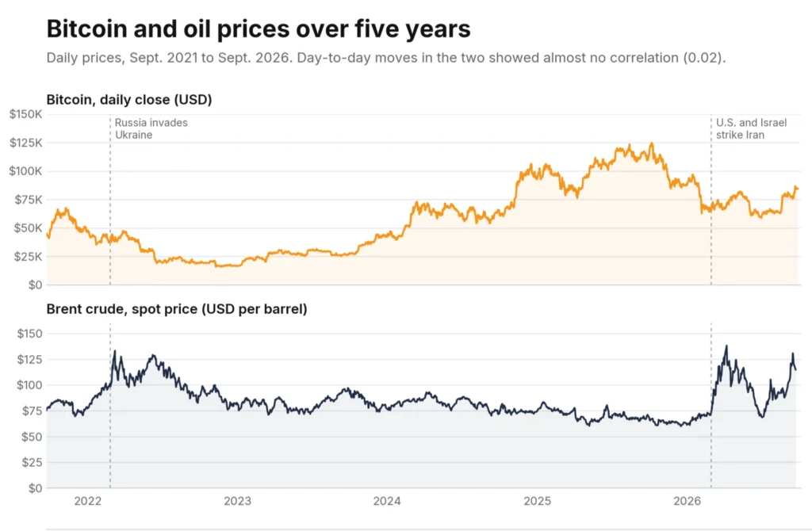
Task: Click the U.S. and Israel strike Iran label
Action: [x=751, y=129]
